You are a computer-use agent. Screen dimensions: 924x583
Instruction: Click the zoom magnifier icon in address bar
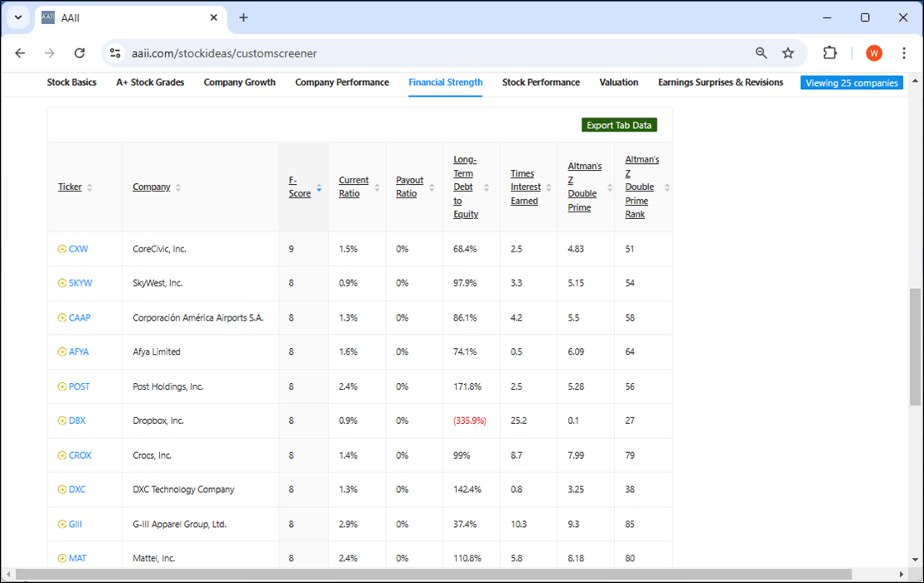point(762,53)
